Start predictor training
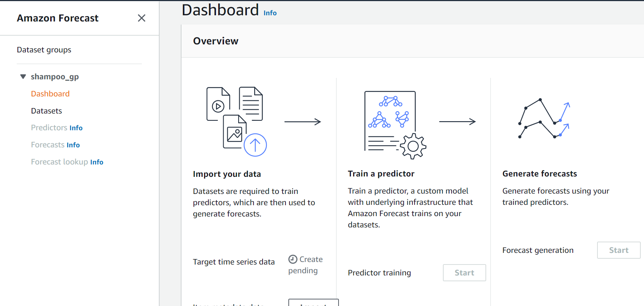 tap(464, 273)
